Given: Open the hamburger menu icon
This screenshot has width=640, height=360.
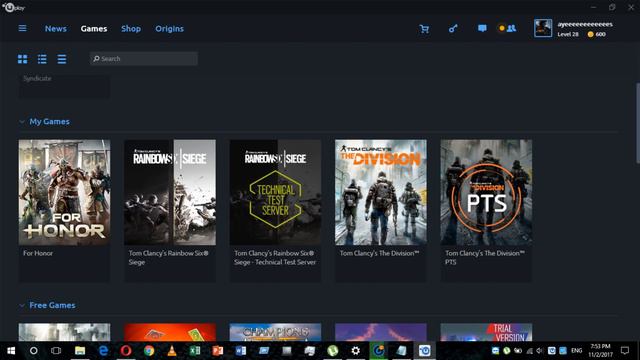Looking at the screenshot, I should [22, 28].
